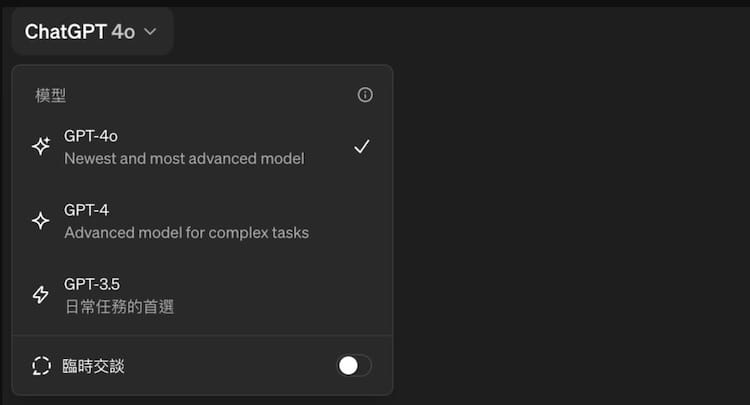Click the GPT-3.5 lightning bolt icon
750x405 pixels.
point(41,295)
